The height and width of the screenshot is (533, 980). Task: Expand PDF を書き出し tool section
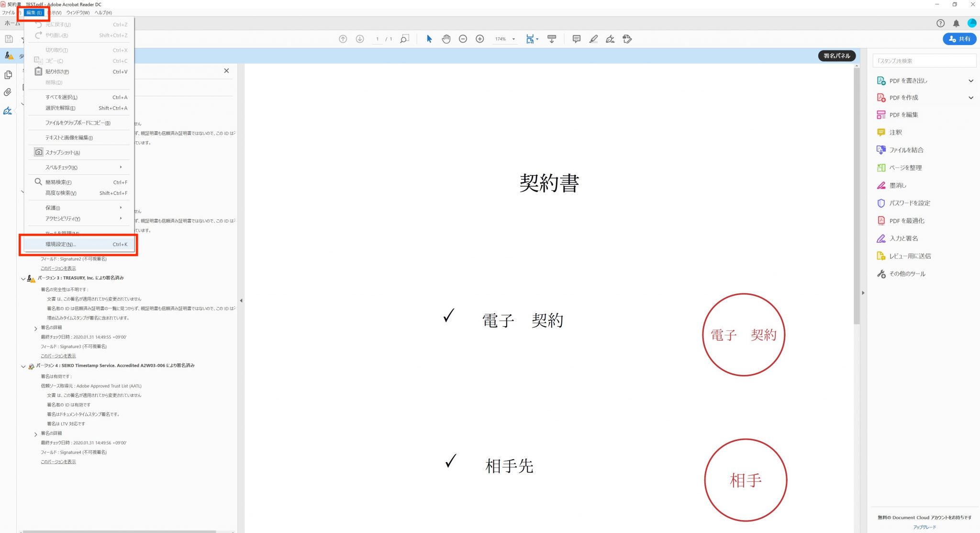971,81
